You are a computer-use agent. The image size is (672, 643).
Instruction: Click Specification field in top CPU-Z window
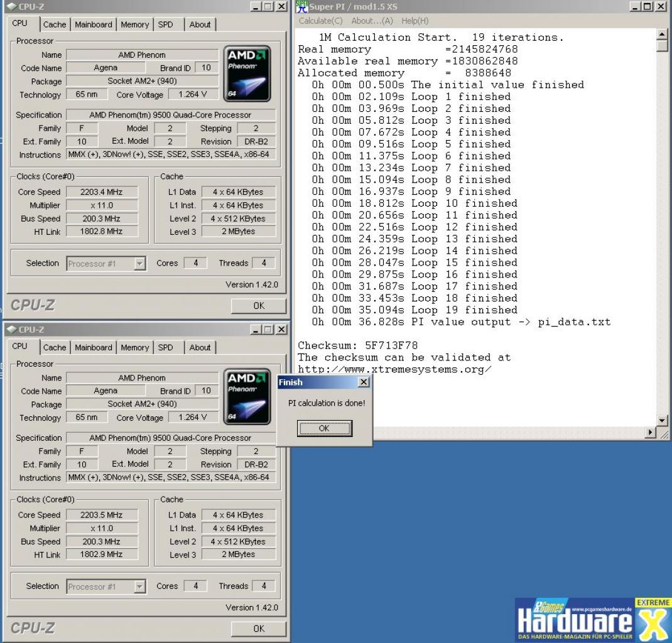171,115
